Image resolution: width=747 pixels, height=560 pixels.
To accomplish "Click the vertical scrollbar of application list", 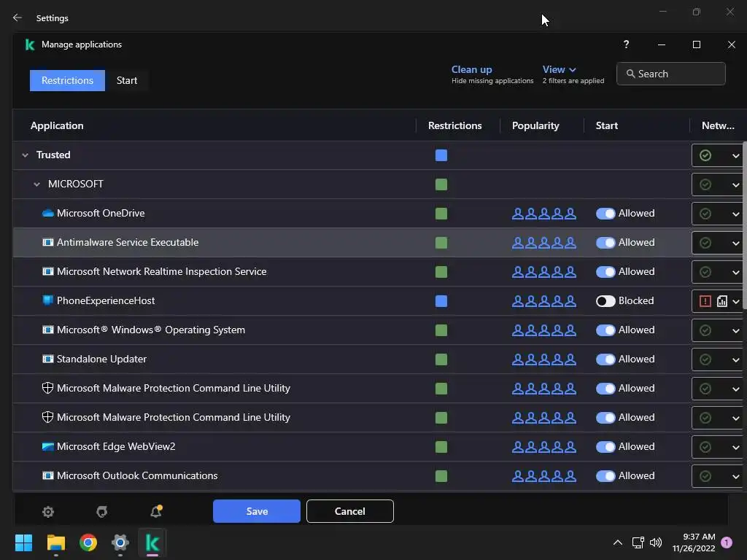I will click(745, 226).
